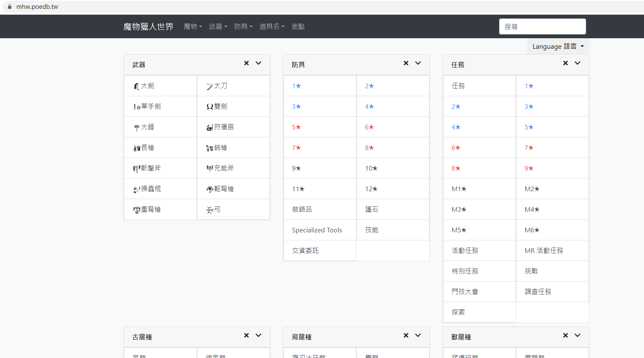644x358 pixels.
Task: Select the 充能斧 charge blade icon
Action: (209, 168)
